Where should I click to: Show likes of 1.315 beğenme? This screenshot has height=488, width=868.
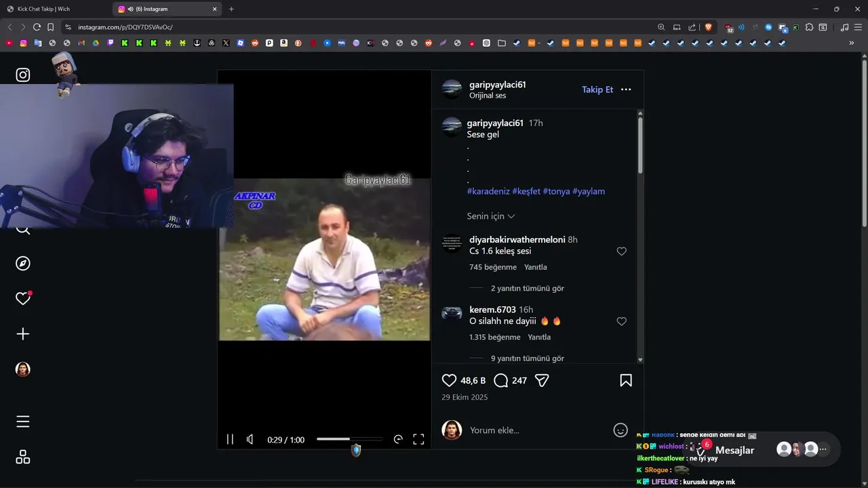495,337
